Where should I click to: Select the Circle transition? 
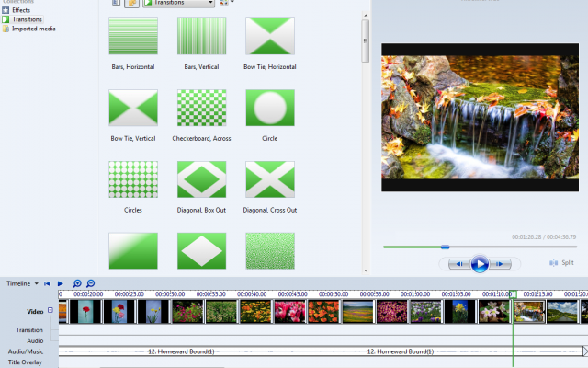click(x=270, y=108)
